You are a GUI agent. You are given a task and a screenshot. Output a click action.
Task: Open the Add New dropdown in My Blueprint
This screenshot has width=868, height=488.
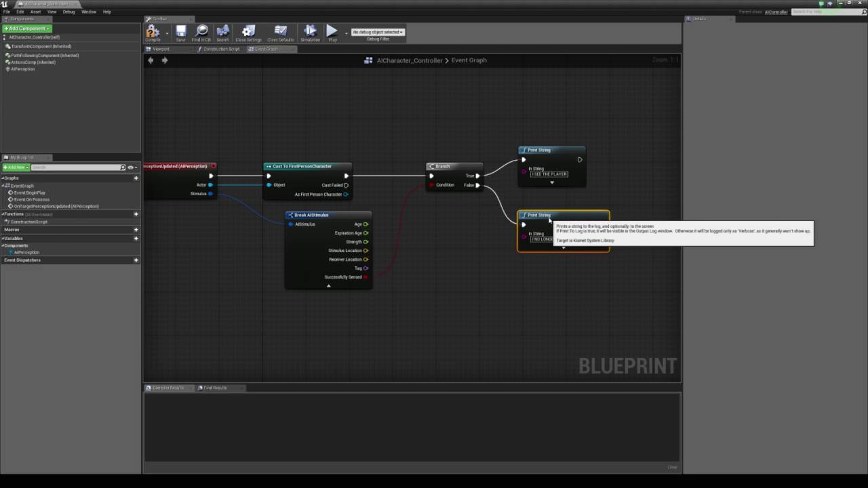click(x=16, y=167)
